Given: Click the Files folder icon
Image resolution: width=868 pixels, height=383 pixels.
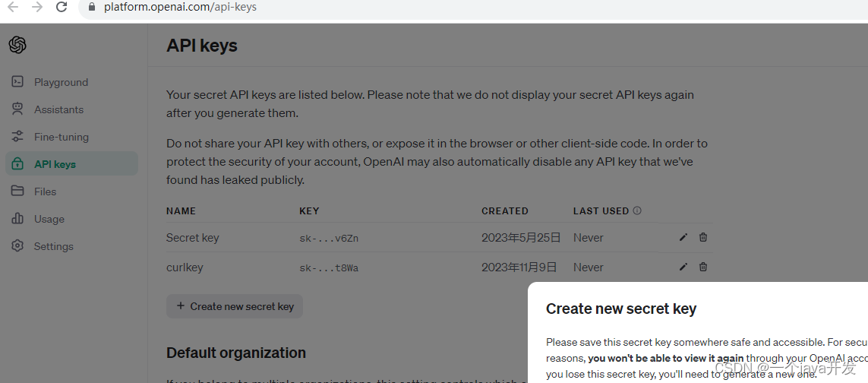Looking at the screenshot, I should pyautogui.click(x=17, y=191).
